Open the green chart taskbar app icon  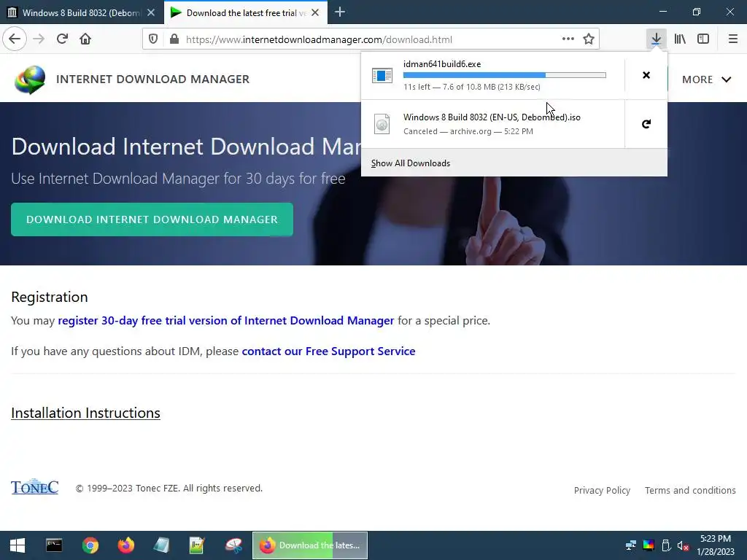[x=197, y=545]
